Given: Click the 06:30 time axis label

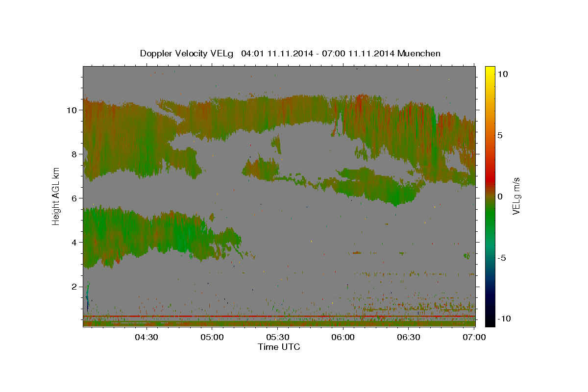Looking at the screenshot, I should [x=409, y=338].
